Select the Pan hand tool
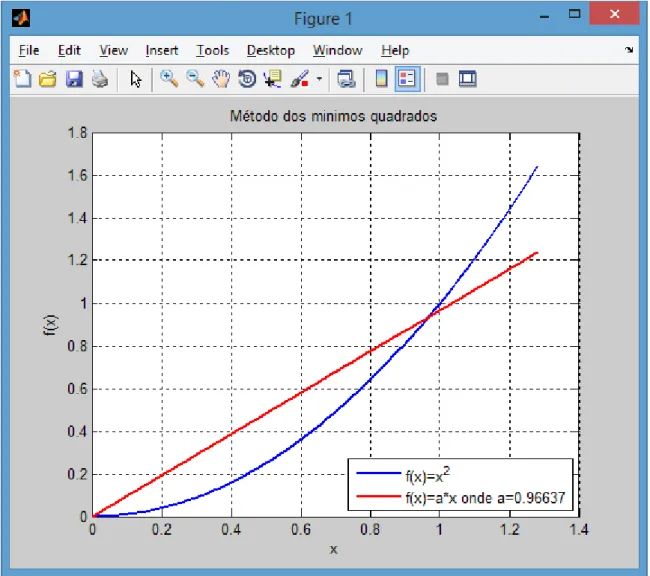This screenshot has width=650, height=576. pos(221,79)
